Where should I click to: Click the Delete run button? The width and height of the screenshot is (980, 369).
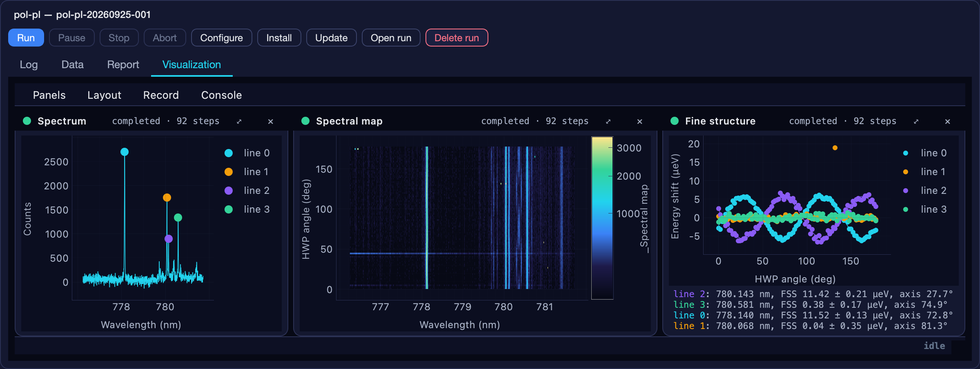(x=457, y=38)
